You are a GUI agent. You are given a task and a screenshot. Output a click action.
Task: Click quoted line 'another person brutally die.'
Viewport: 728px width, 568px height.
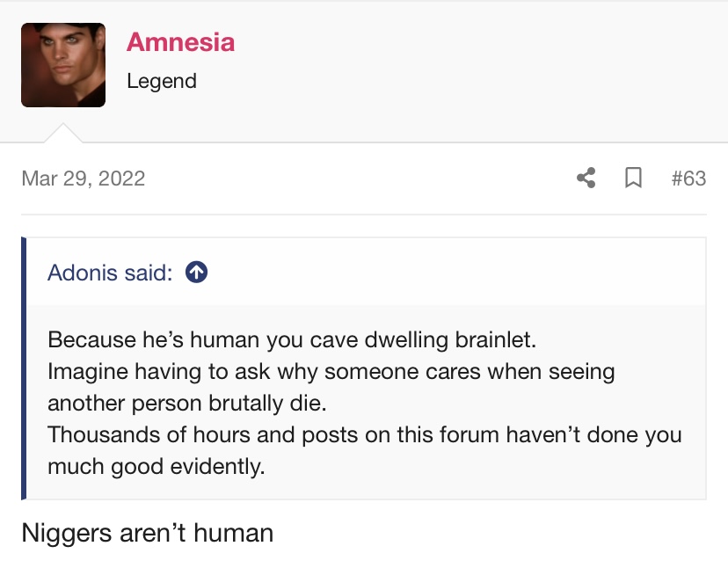tap(187, 403)
